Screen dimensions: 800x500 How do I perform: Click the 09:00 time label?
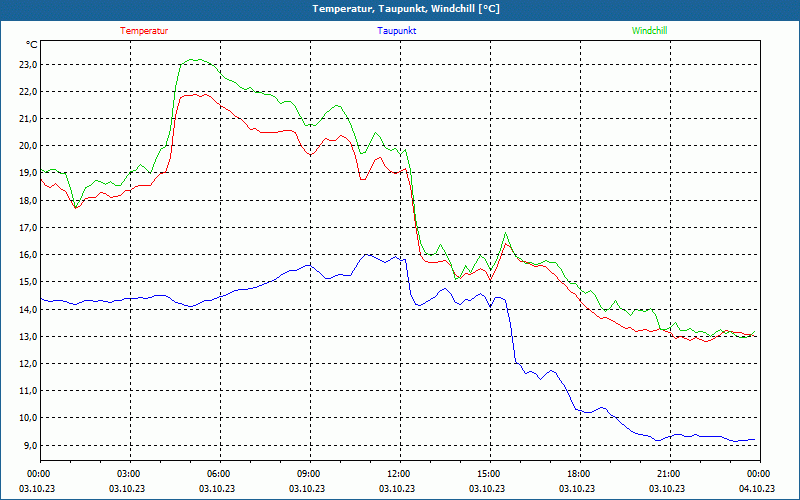pos(310,474)
